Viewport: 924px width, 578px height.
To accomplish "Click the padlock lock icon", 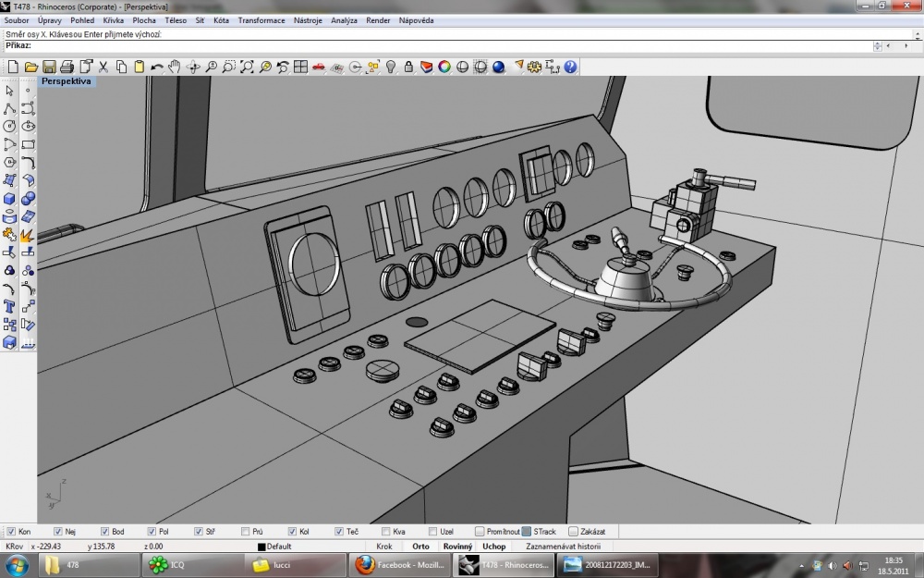I will [408, 67].
